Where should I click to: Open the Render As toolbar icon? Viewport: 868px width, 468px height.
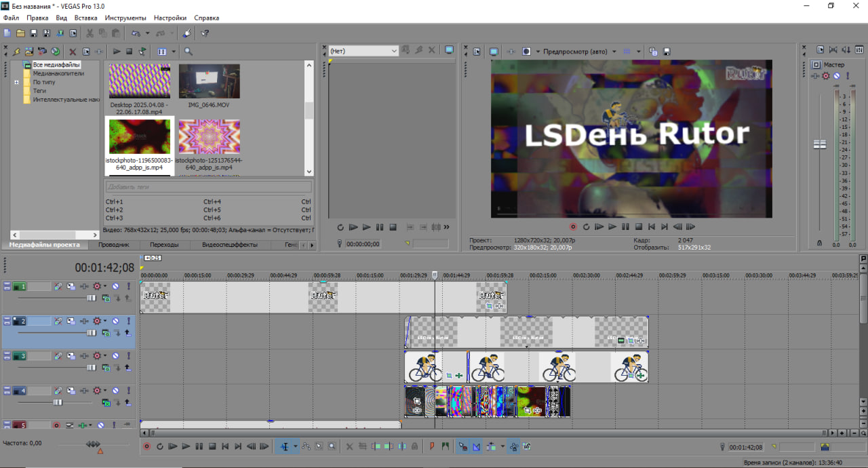pyautogui.click(x=60, y=33)
